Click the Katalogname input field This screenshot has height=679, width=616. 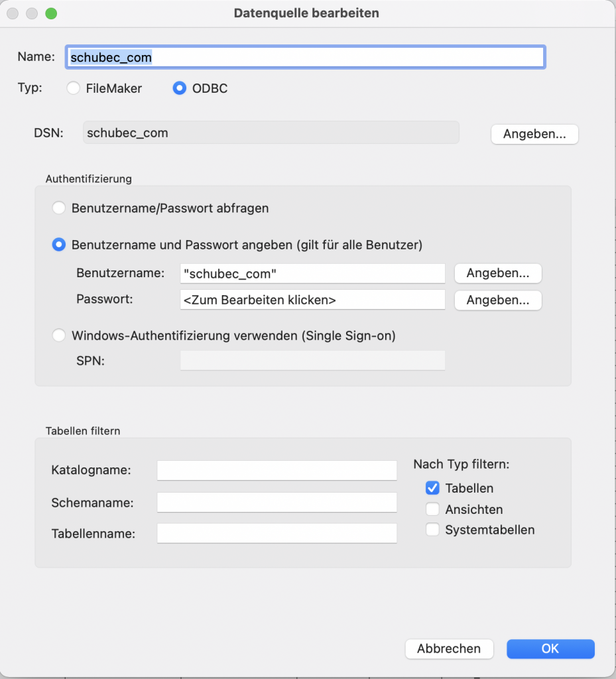click(277, 470)
